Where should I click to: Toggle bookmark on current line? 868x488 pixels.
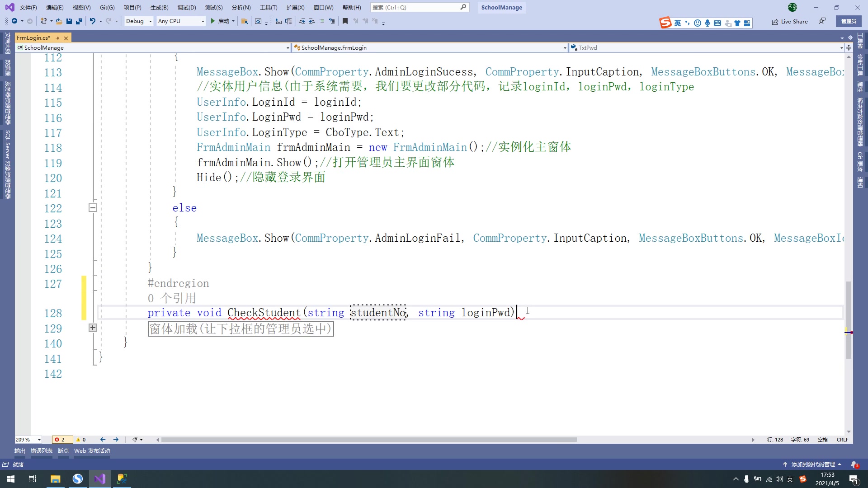click(x=345, y=21)
